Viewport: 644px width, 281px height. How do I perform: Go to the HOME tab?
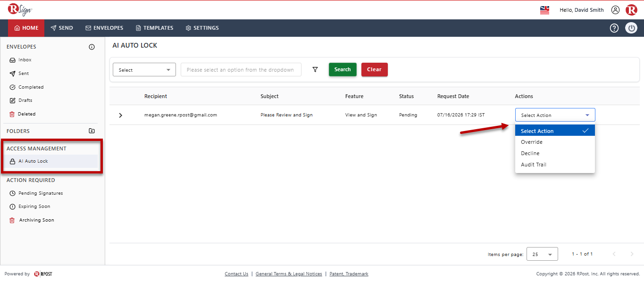(x=26, y=28)
